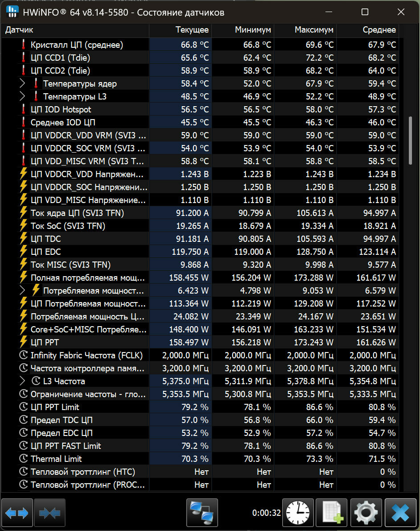Screen dimensions: 420x531
Task: Click the Датчик column header
Action: coord(75,30)
